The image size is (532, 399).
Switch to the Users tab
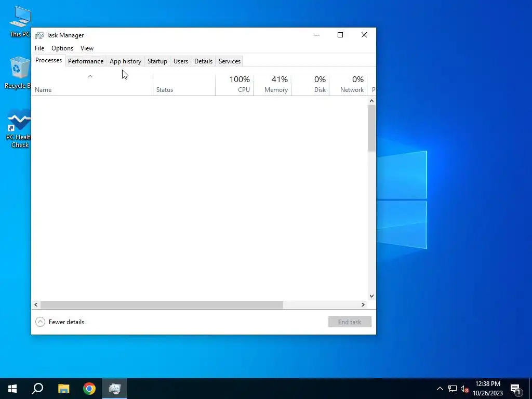(x=180, y=61)
